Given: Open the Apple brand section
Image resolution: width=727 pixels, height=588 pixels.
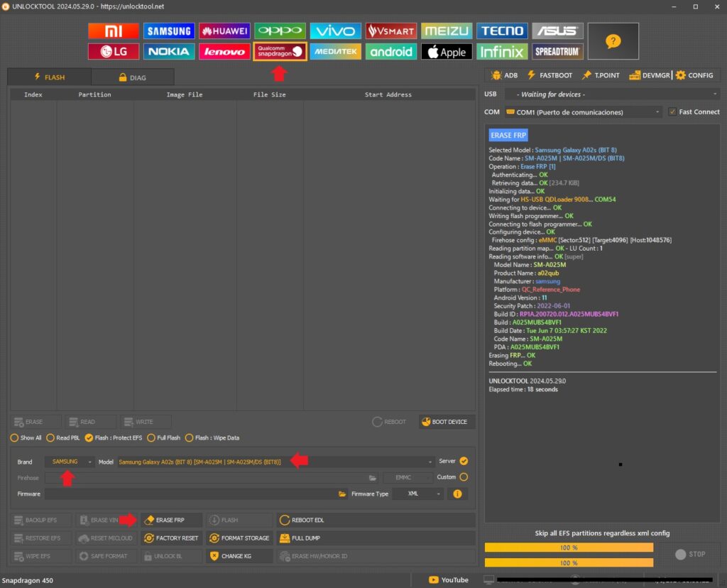Looking at the screenshot, I should pos(447,52).
